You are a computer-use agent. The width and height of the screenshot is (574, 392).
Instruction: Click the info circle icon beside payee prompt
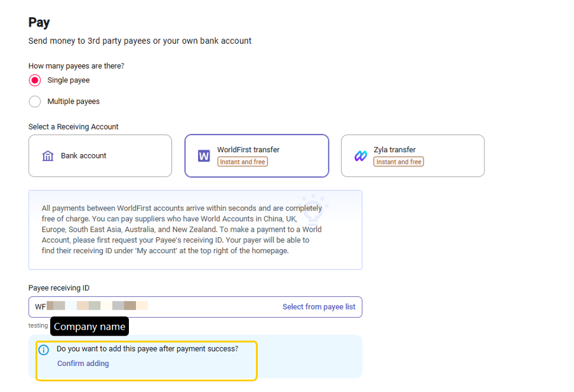[x=44, y=350]
